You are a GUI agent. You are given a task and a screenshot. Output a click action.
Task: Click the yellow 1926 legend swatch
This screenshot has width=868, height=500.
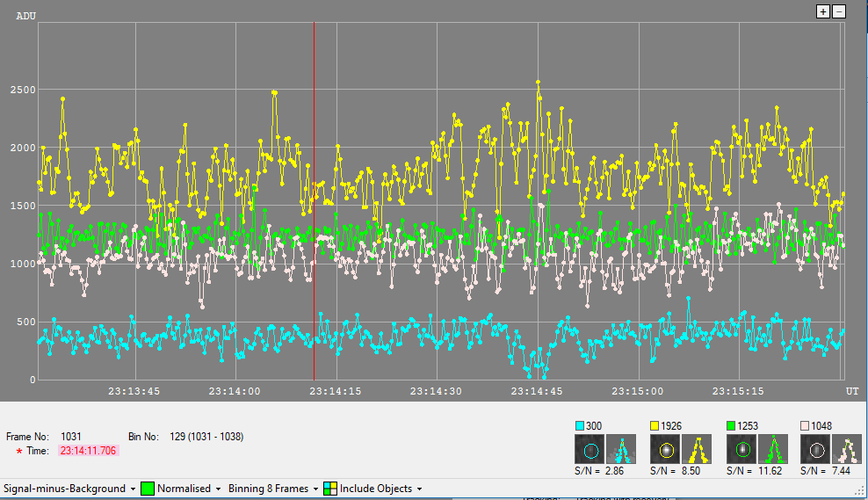click(x=655, y=426)
